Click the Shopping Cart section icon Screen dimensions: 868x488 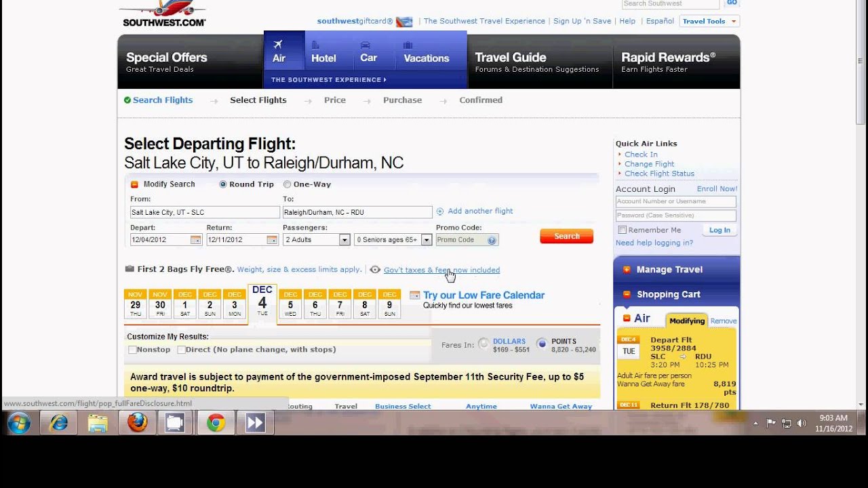pos(627,294)
